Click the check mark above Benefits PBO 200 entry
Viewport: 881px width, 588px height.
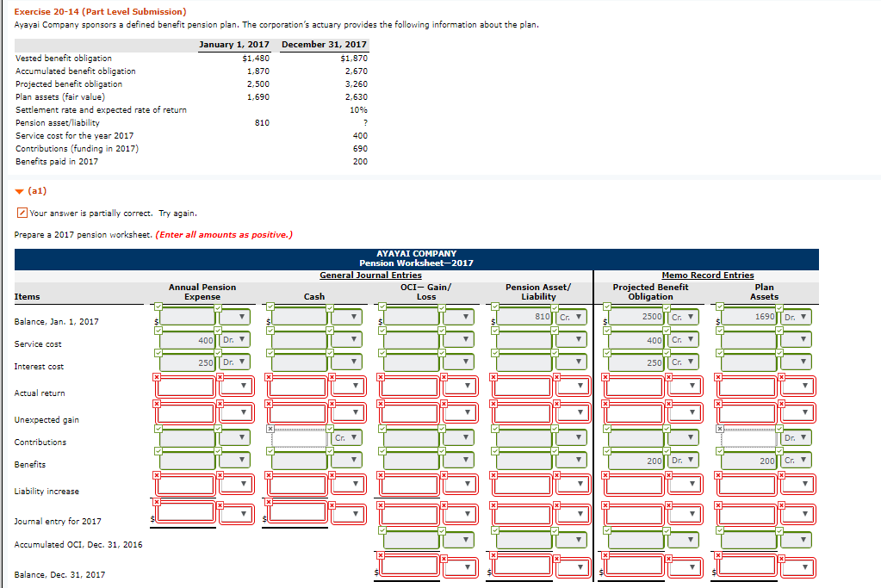[605, 453]
